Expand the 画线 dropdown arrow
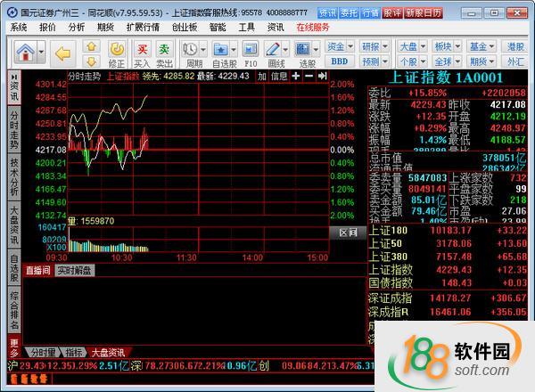 click(x=285, y=50)
